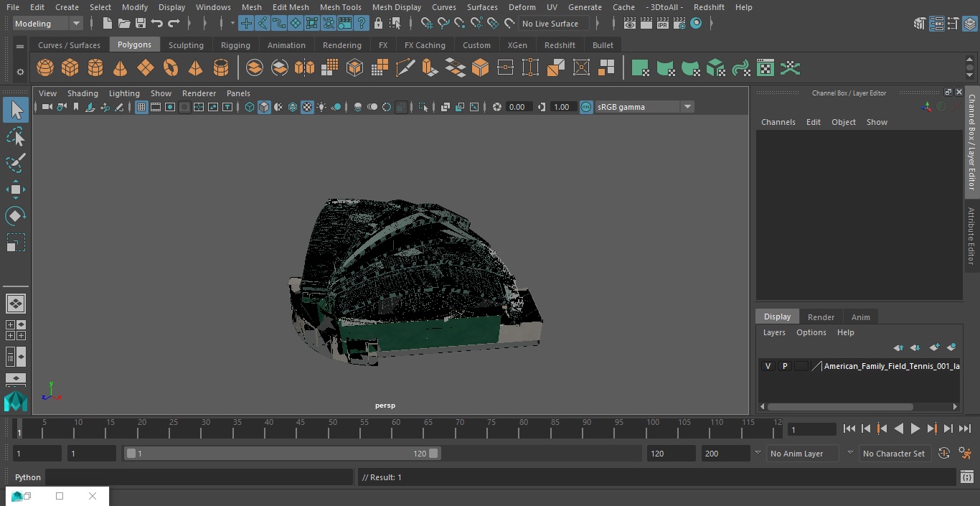Toggle snap to grids
The height and width of the screenshot is (506, 980).
click(x=427, y=24)
